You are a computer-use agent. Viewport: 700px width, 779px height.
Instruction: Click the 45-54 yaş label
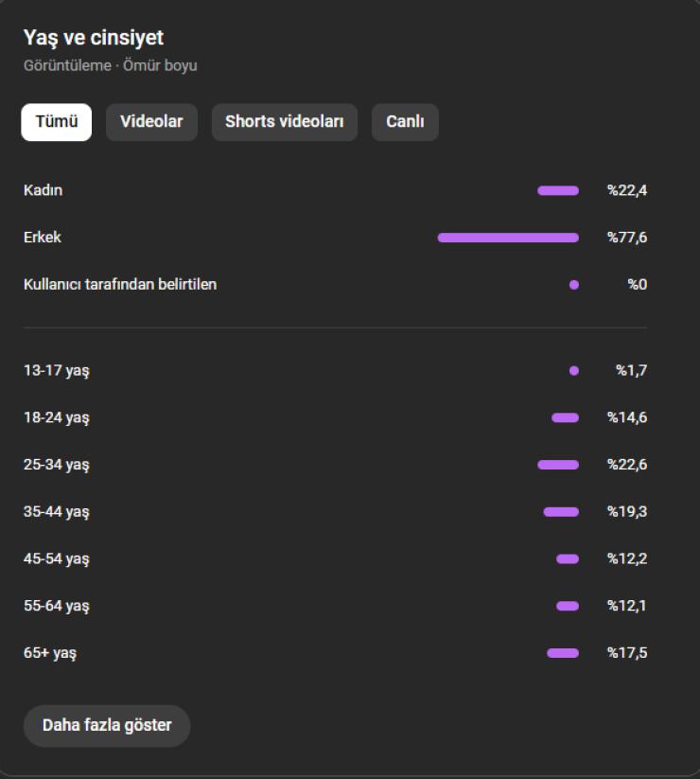coord(57,559)
